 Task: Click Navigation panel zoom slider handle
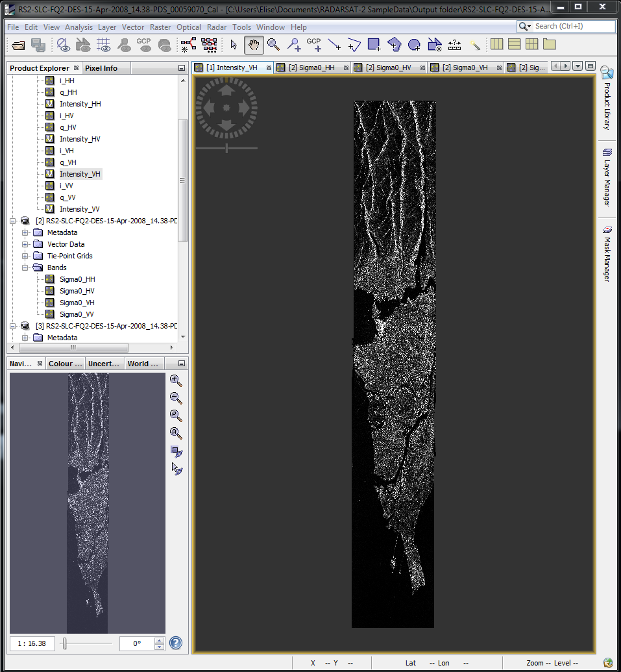[64, 643]
